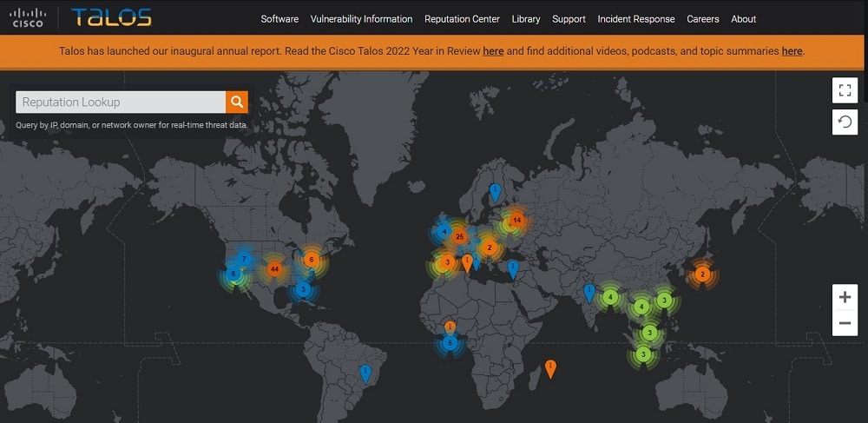Click the orange pin near Madagascar
Image resolution: width=868 pixels, height=423 pixels.
coord(550,368)
